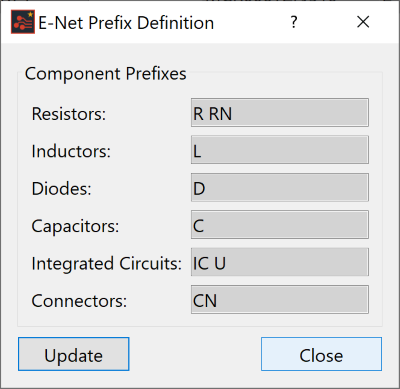Click the Resistors prefix field showing R RN
The image size is (400, 389).
[x=280, y=112]
